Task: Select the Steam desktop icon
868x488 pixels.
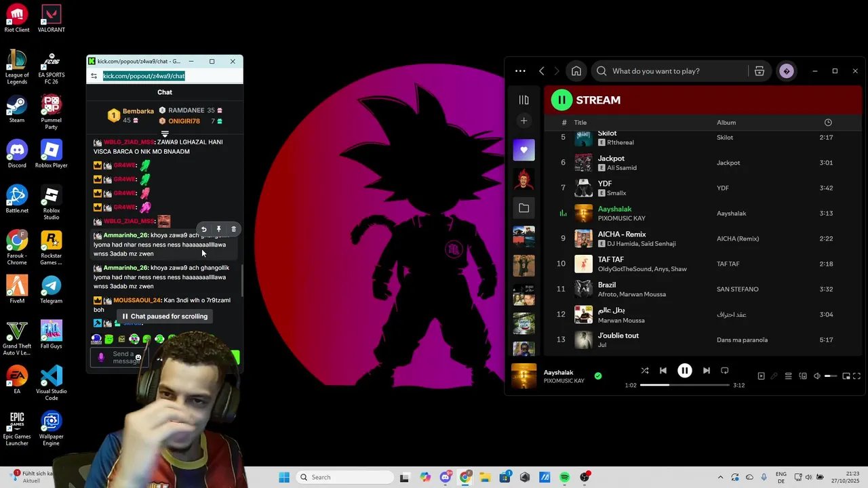Action: pos(17,109)
